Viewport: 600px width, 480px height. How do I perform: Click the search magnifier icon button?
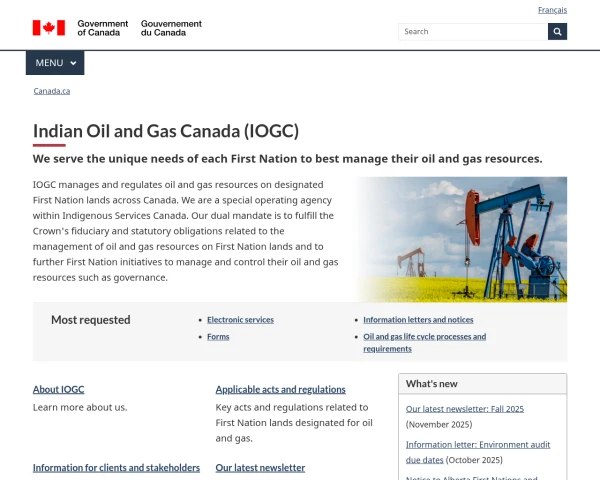(x=557, y=31)
